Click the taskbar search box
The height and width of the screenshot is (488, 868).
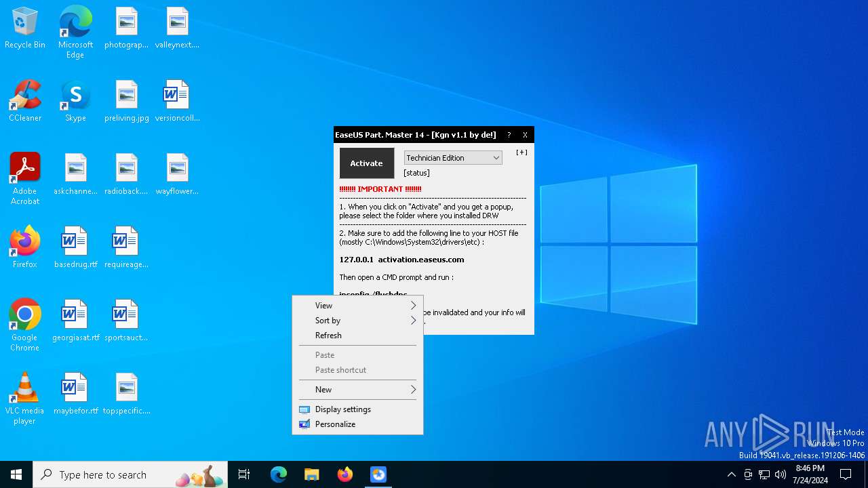coord(130,474)
